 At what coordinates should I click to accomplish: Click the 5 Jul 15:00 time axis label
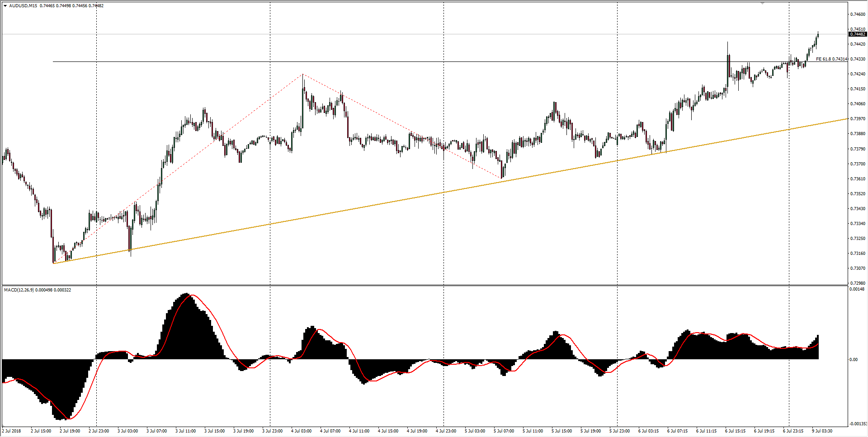pyautogui.click(x=561, y=431)
